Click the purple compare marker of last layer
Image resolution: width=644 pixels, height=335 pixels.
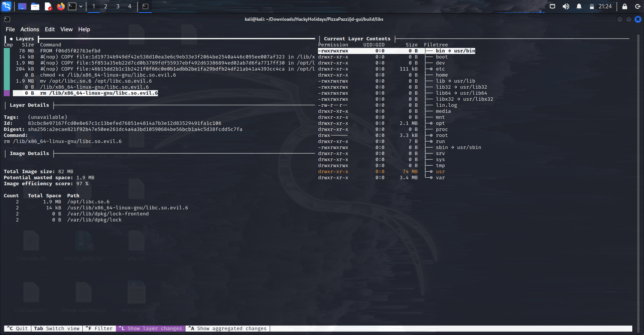coord(7,93)
